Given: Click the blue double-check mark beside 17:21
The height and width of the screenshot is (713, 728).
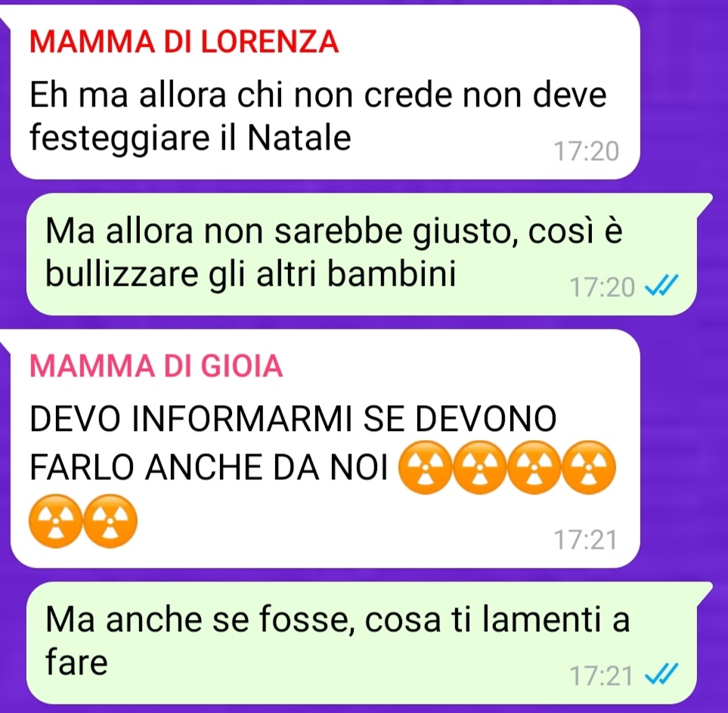Looking at the screenshot, I should click(x=662, y=674).
